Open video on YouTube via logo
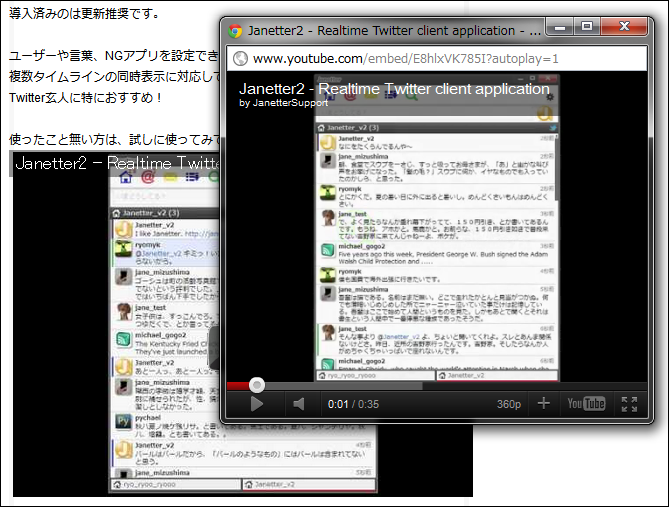Viewport: 669px width, 507px height. pyautogui.click(x=586, y=403)
